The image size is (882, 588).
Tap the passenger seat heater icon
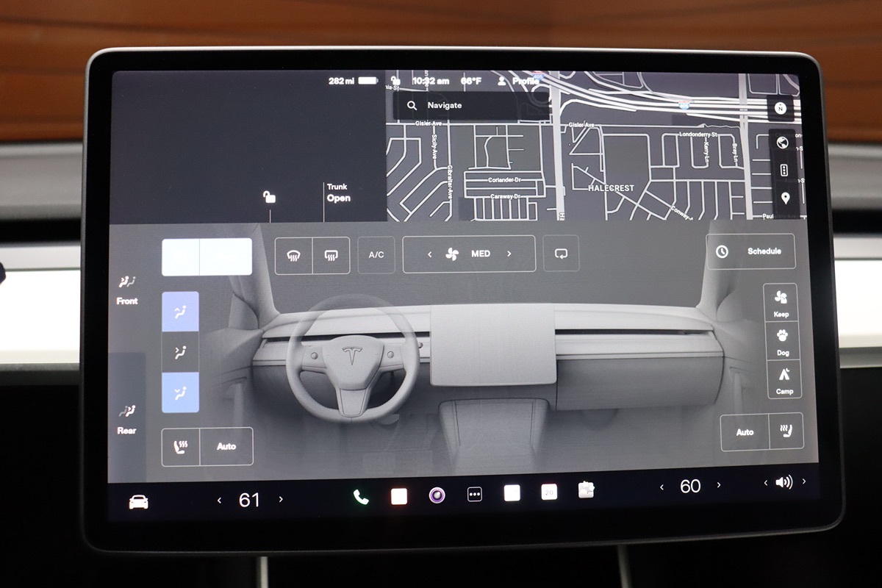point(786,431)
